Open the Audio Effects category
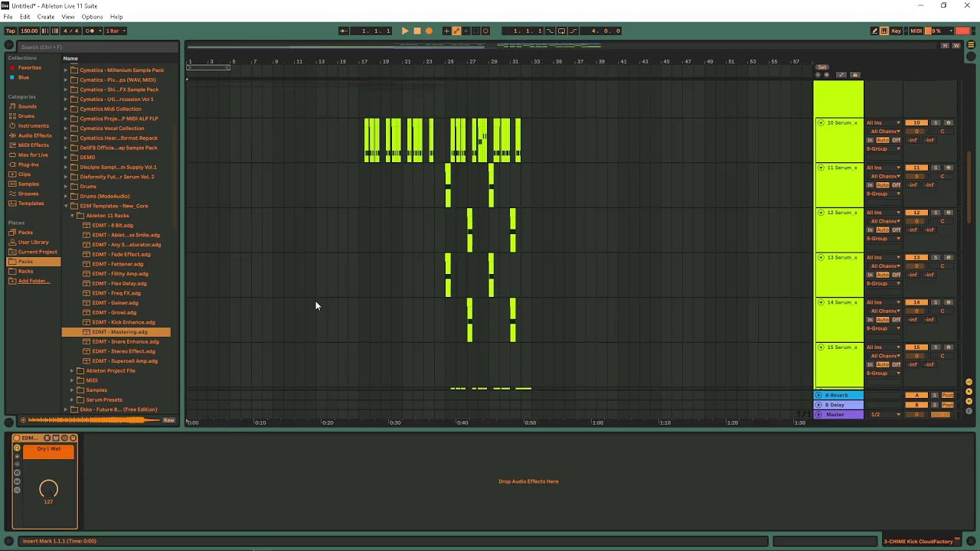 (34, 135)
